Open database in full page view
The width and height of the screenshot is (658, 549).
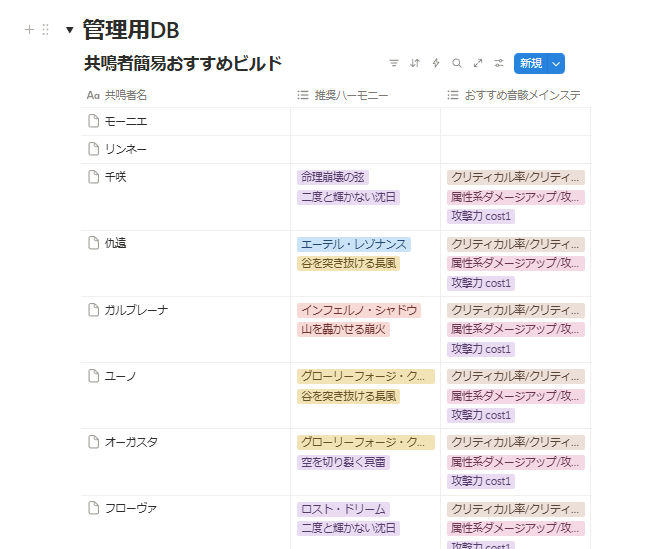[x=478, y=63]
